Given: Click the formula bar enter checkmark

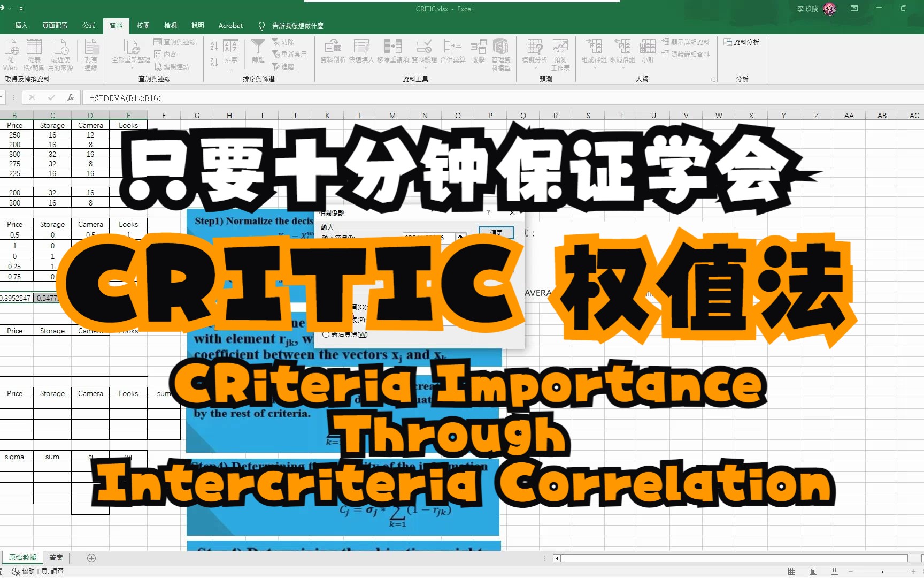Looking at the screenshot, I should tap(51, 97).
